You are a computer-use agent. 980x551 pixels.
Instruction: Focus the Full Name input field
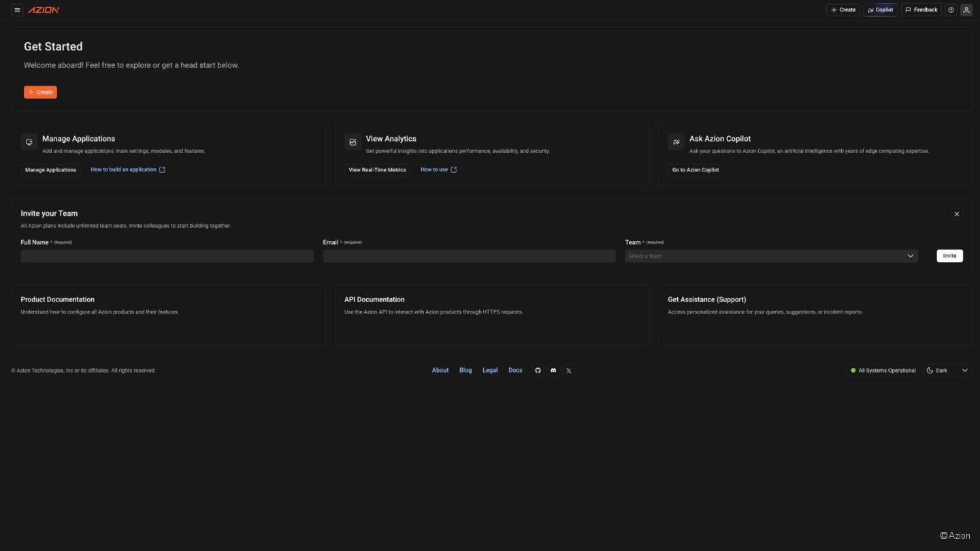[167, 256]
